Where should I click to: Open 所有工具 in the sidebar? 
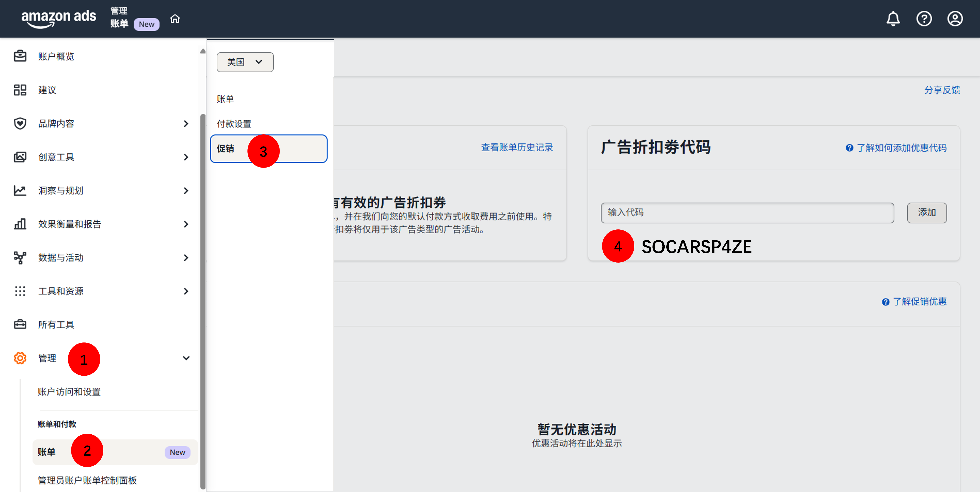tap(56, 324)
